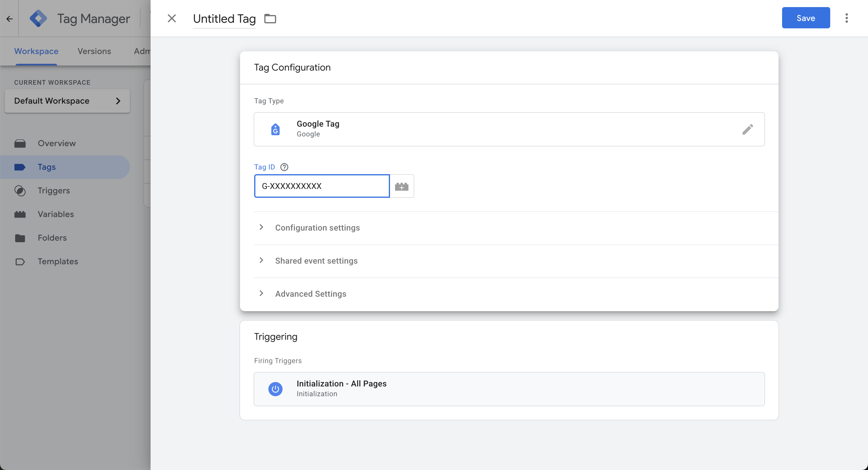Click the Variables brick icon

click(20, 214)
